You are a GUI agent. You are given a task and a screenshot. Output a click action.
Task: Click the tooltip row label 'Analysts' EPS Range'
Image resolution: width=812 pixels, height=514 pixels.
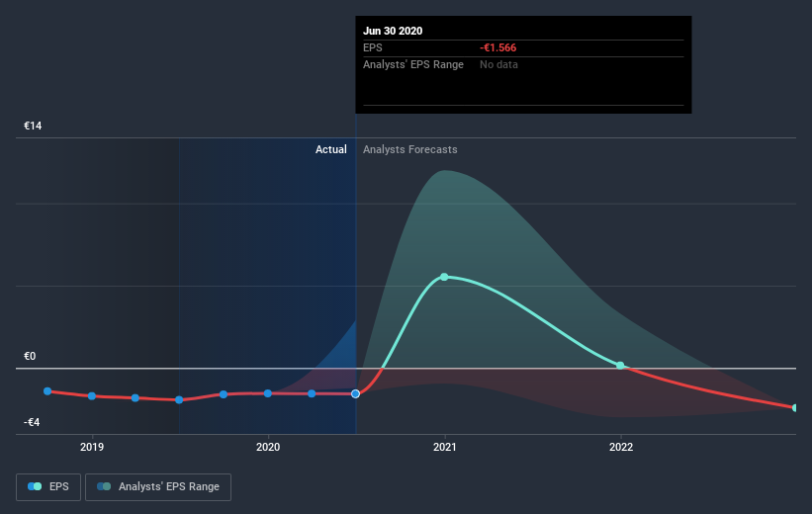(x=413, y=64)
